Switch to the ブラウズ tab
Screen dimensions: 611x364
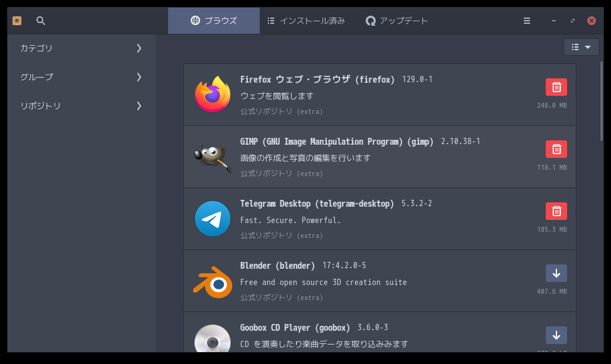pos(214,21)
